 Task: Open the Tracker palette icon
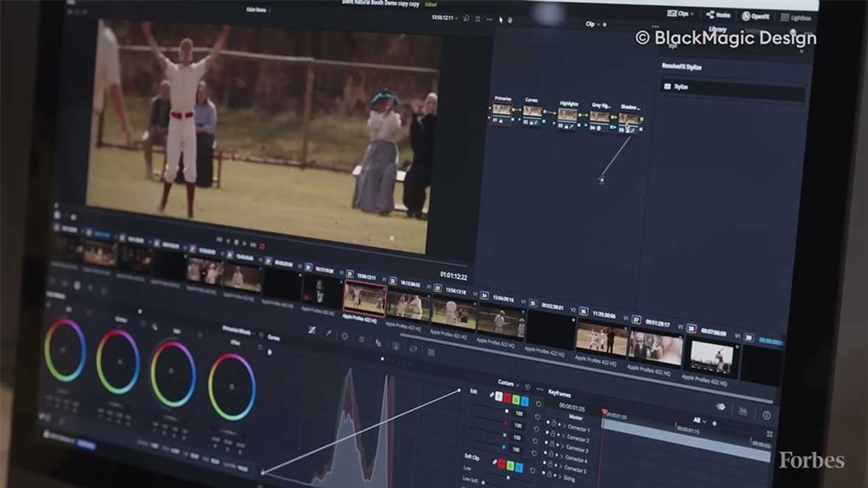(x=361, y=340)
